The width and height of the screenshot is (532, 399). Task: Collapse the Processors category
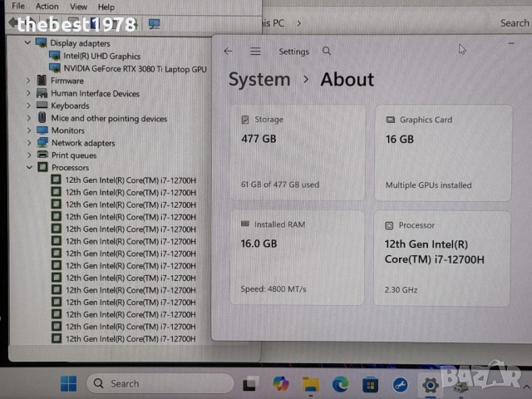28,167
